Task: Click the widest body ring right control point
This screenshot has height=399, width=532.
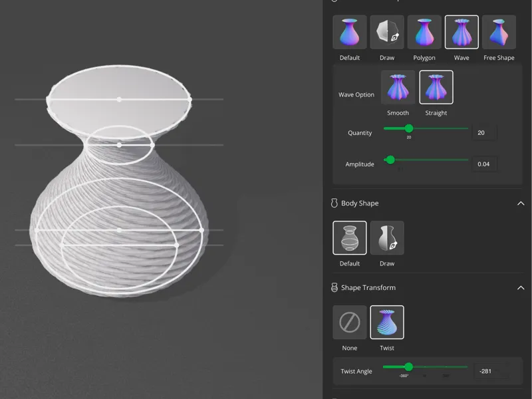Action: [x=201, y=230]
